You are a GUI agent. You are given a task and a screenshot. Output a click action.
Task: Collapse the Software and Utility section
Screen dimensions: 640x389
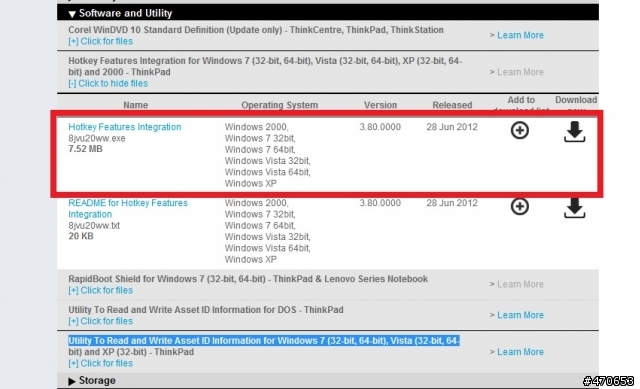pyautogui.click(x=72, y=14)
